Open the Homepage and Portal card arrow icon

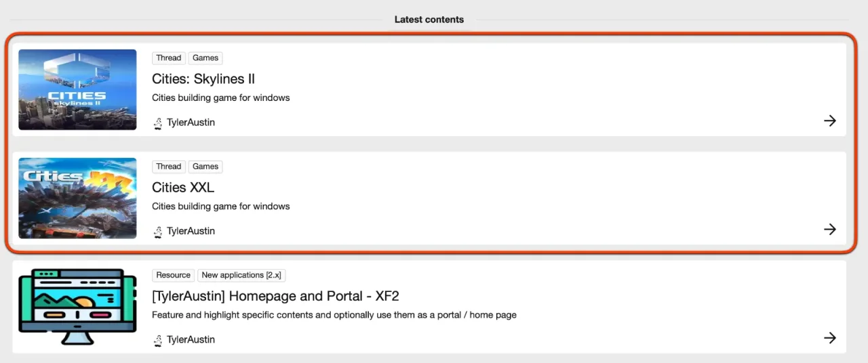point(829,338)
